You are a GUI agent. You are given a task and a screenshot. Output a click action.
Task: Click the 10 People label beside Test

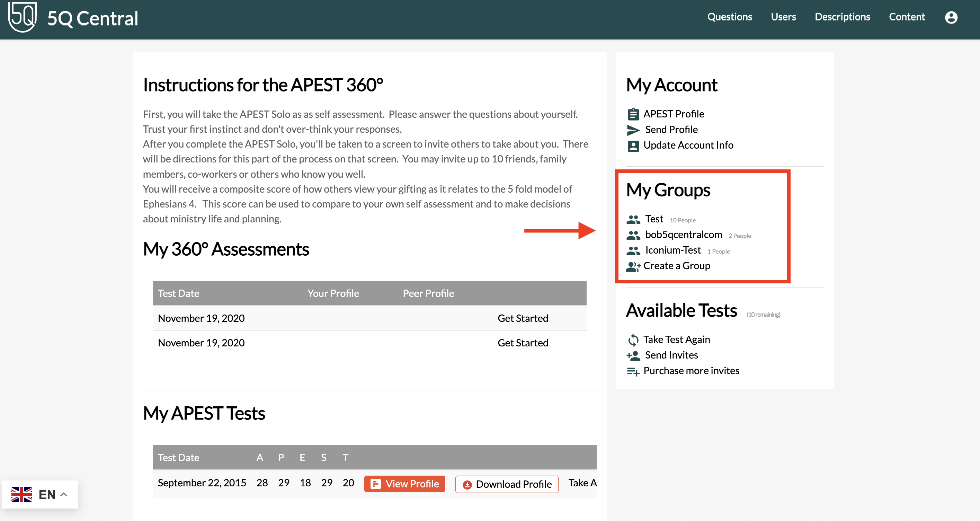682,220
